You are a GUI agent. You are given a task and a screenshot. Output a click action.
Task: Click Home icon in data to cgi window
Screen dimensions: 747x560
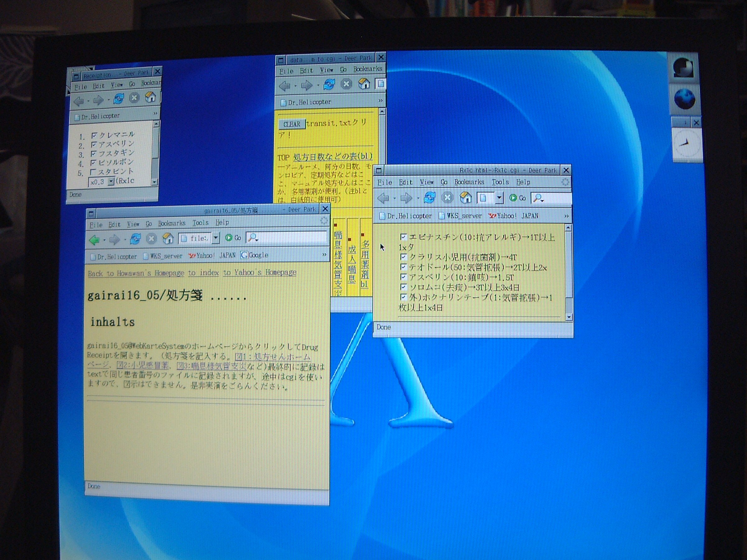[x=364, y=83]
